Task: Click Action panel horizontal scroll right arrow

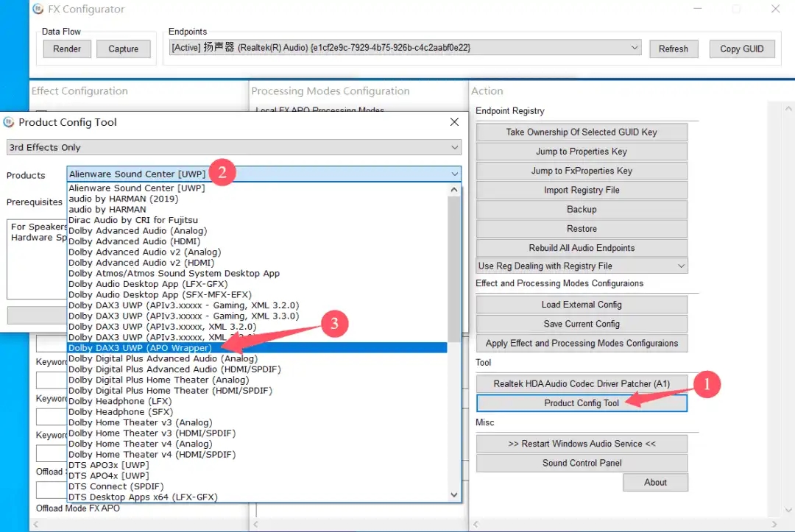Action: coord(774,524)
